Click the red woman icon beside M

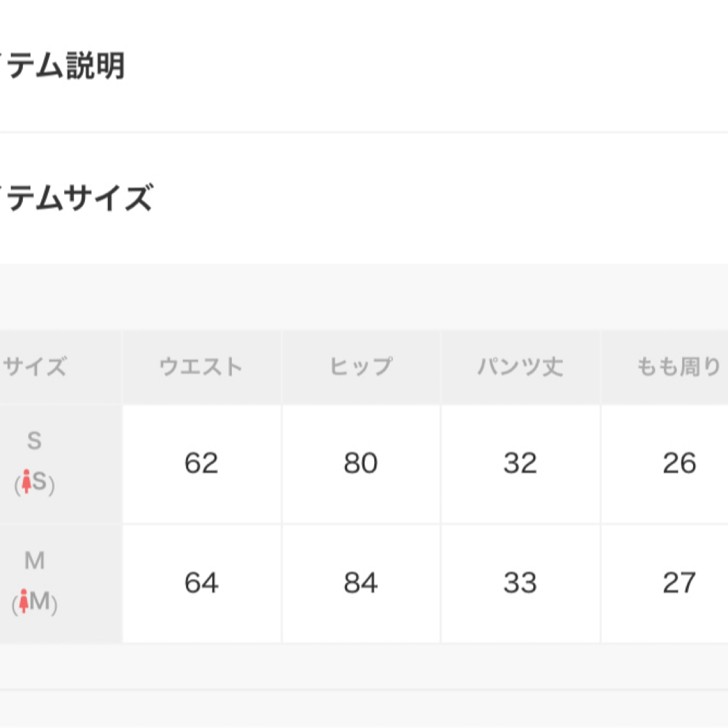click(x=24, y=601)
